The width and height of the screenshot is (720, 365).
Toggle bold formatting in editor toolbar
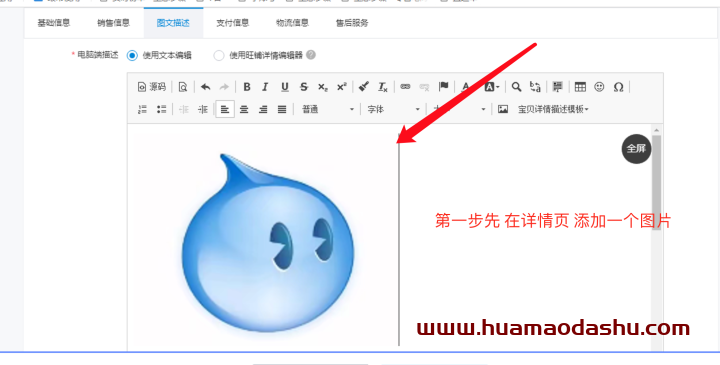pyautogui.click(x=247, y=87)
